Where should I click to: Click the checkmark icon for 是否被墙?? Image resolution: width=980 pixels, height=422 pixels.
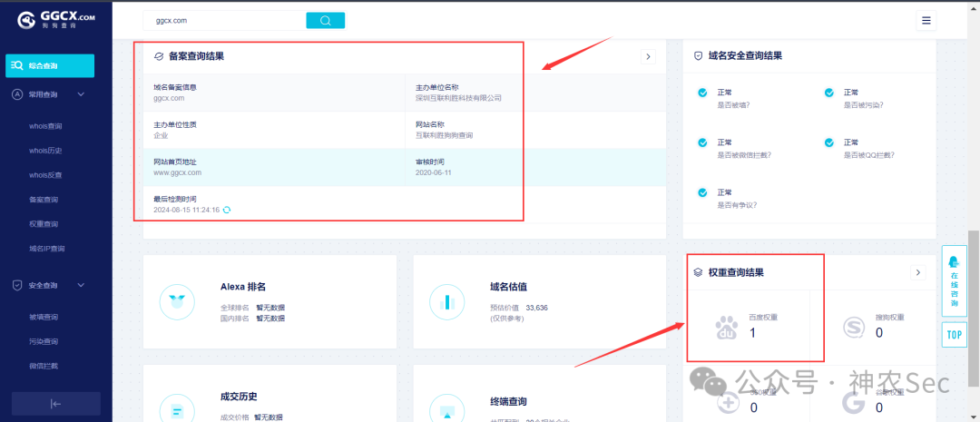(702, 93)
